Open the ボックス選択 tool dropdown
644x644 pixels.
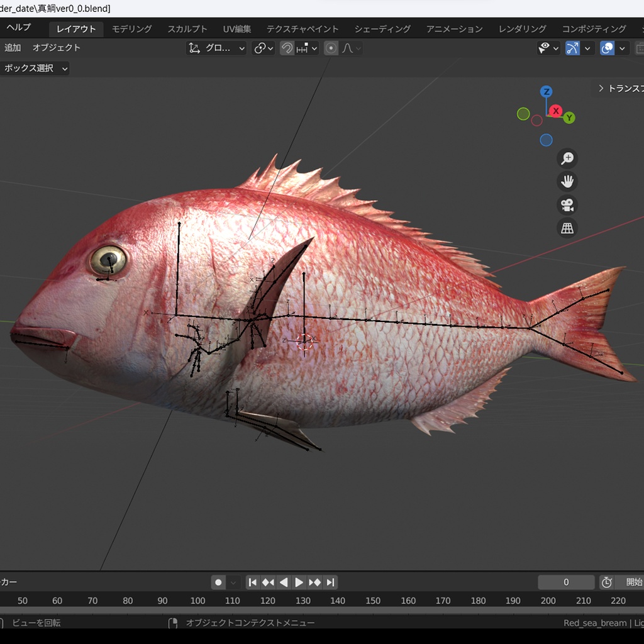(x=35, y=69)
